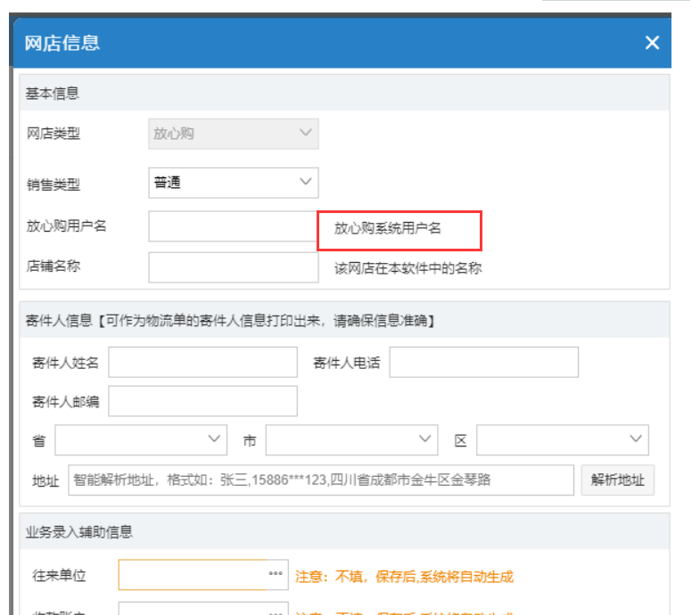Click the 地址 smart address input field
The image size is (700, 615).
tap(320, 480)
